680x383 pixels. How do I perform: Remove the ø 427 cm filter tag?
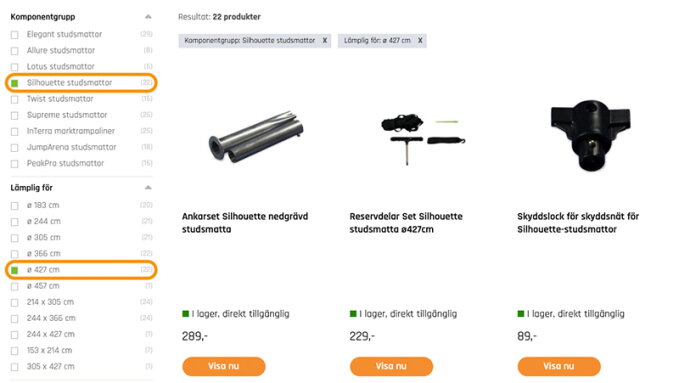click(x=420, y=40)
